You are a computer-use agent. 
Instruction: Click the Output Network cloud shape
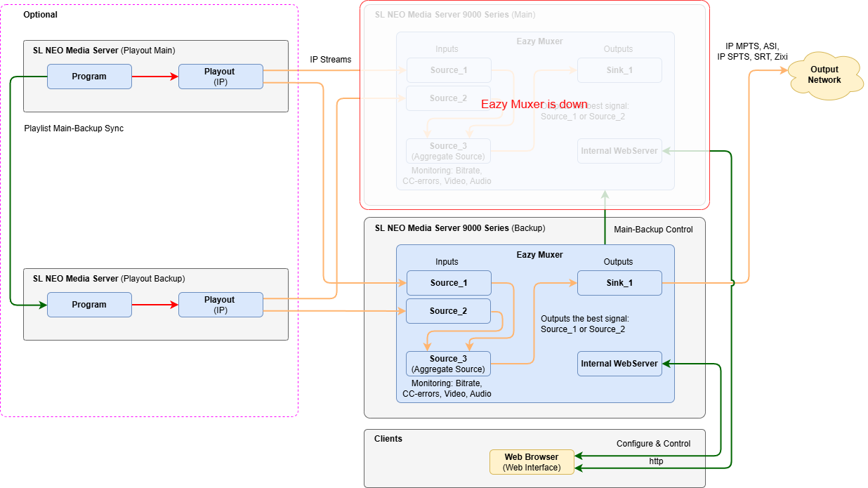point(824,74)
